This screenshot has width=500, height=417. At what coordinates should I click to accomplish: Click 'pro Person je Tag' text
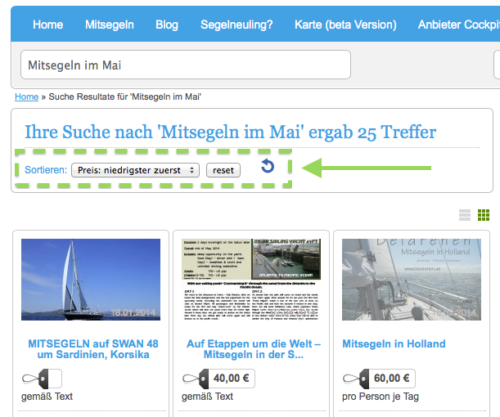[x=380, y=397]
